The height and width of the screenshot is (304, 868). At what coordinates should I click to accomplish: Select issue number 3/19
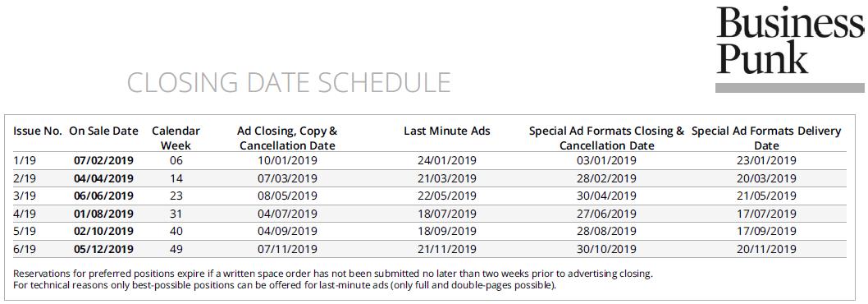(23, 196)
